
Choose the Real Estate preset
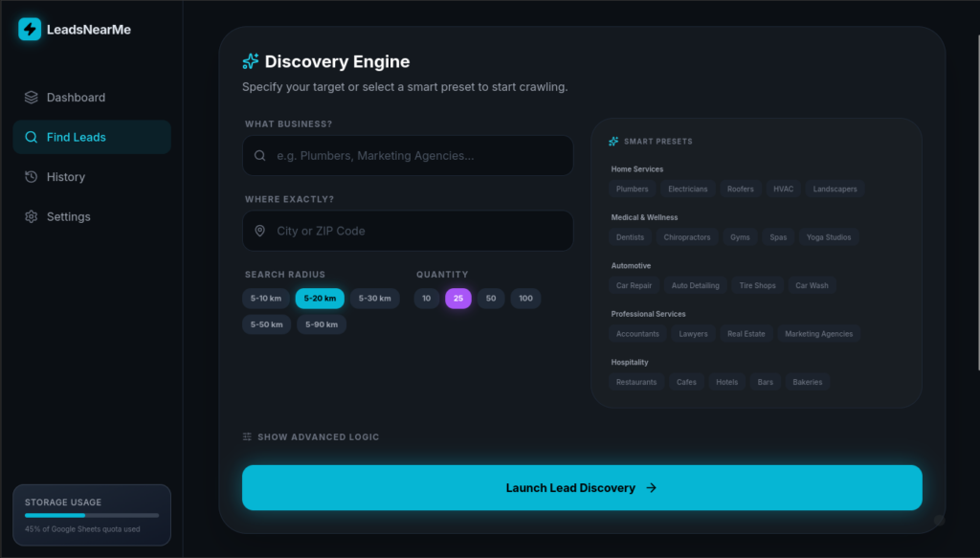point(746,334)
